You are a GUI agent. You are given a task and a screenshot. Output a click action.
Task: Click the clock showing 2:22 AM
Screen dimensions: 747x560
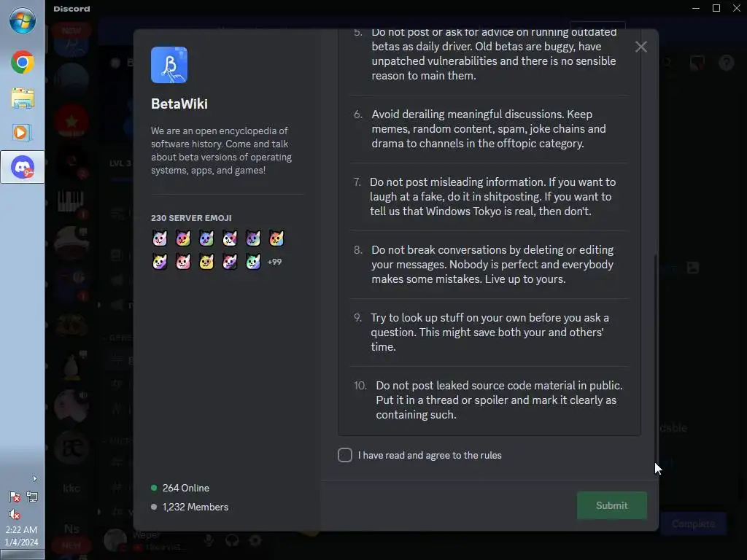[x=21, y=529]
